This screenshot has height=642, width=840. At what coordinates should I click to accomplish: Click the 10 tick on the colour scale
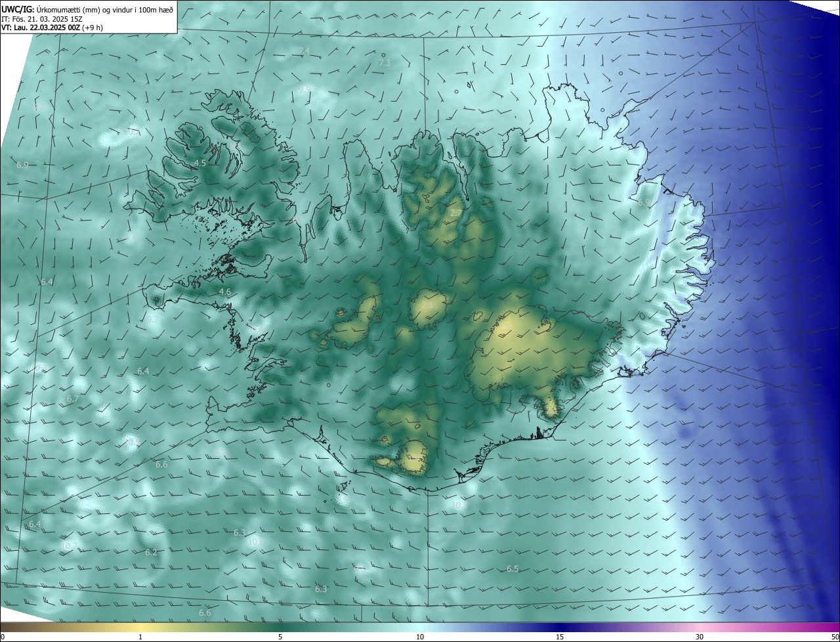click(420, 637)
